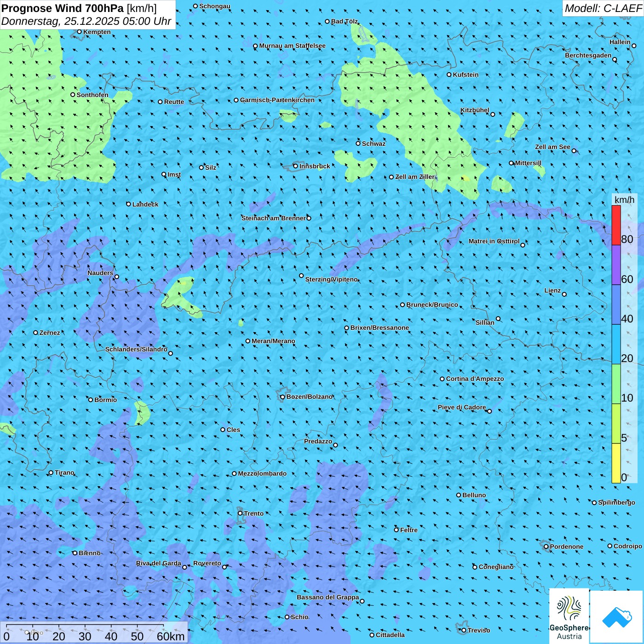Click the 'Brixen/Bressanone' label

[x=379, y=328]
